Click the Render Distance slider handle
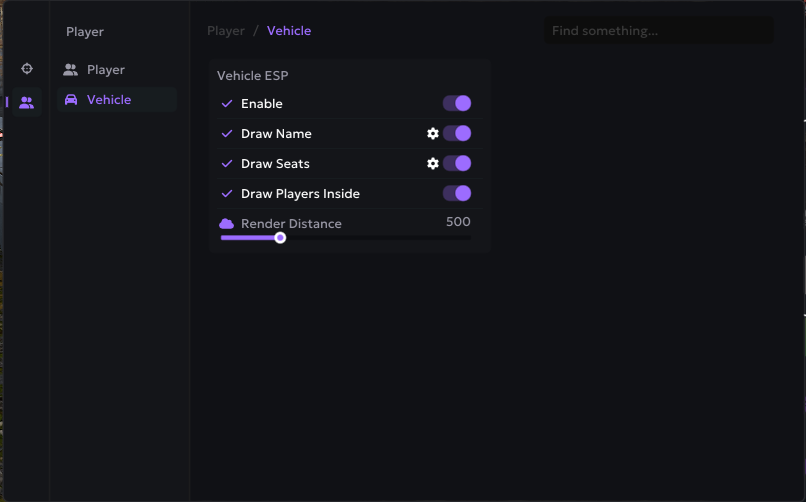The image size is (806, 502). tap(280, 238)
